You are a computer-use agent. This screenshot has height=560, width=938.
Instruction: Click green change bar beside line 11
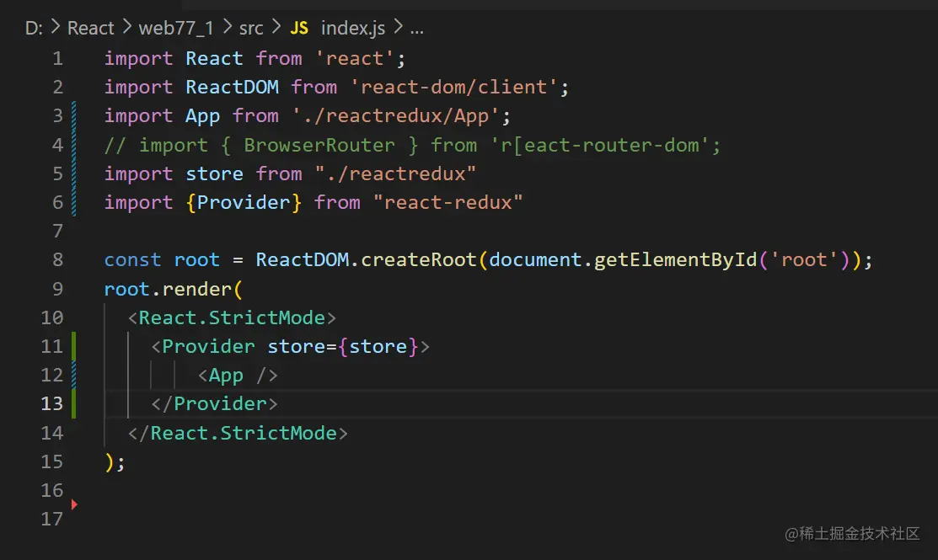(x=74, y=346)
